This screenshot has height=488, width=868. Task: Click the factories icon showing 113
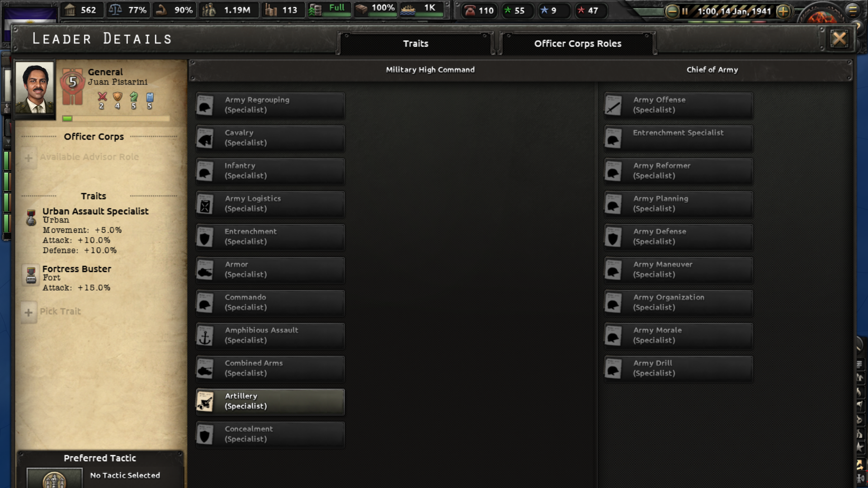pos(270,9)
